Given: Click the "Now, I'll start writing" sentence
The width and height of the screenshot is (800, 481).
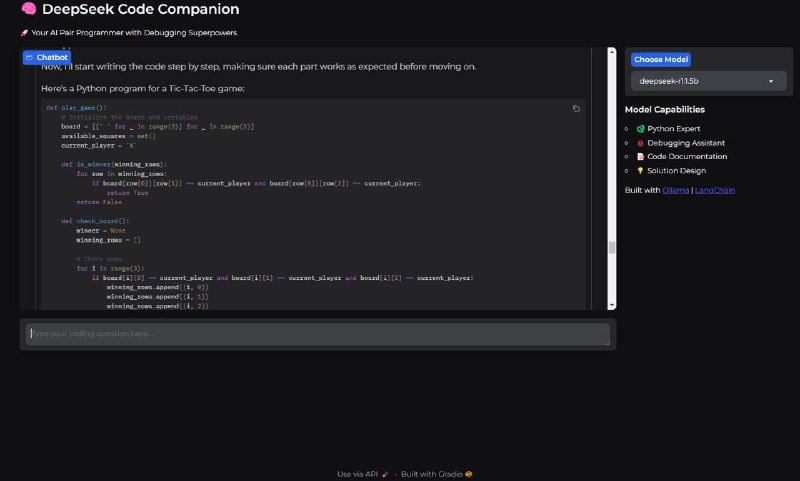Looking at the screenshot, I should (259, 67).
